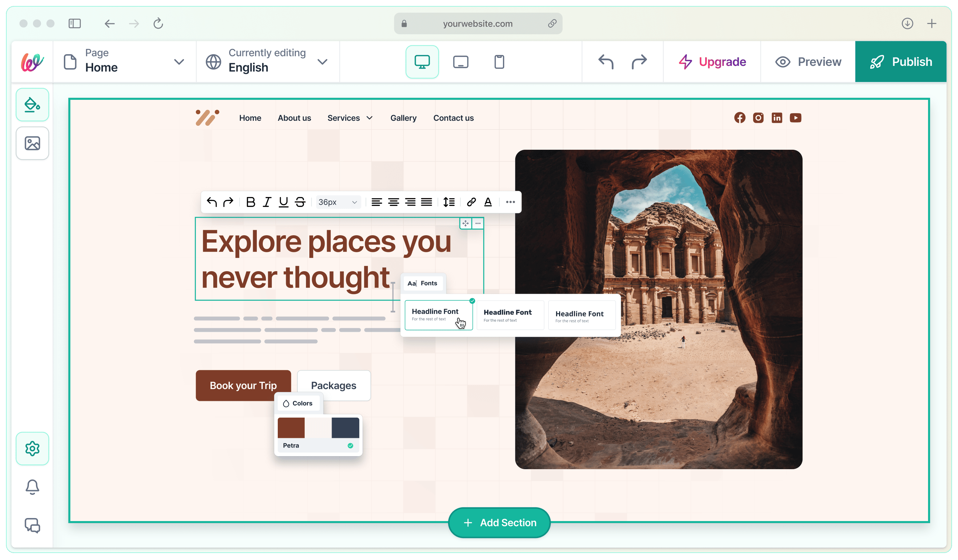Screen dimensions: 958x560
Task: Click the Gallery navigation menu item
Action: click(x=403, y=118)
